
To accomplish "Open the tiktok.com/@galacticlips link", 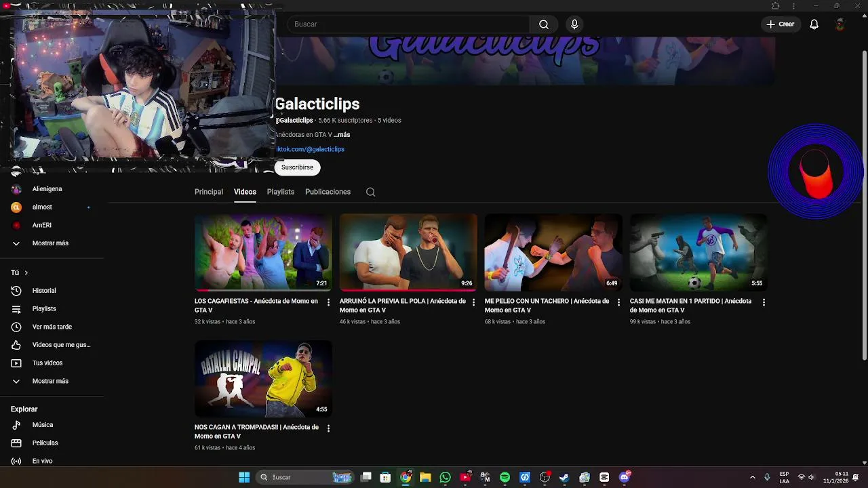I will [310, 149].
